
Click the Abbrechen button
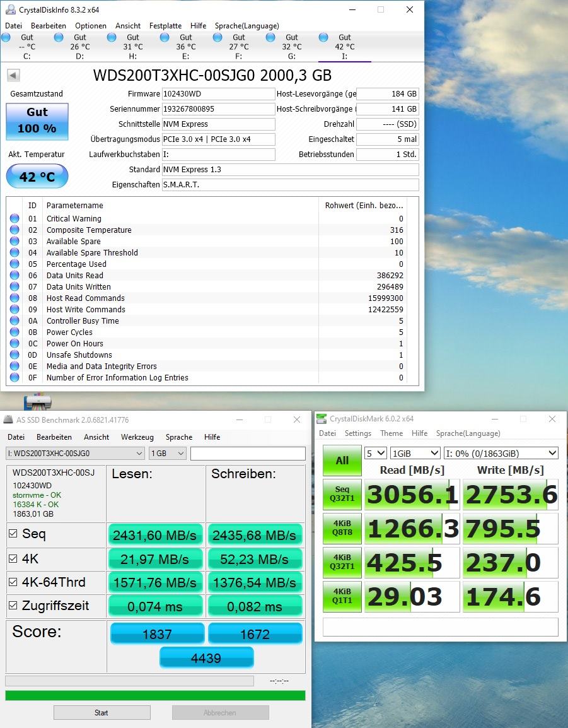220,713
